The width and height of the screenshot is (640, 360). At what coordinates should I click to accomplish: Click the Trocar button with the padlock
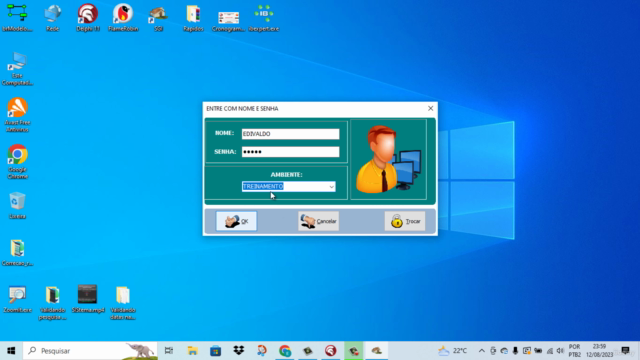pyautogui.click(x=405, y=221)
